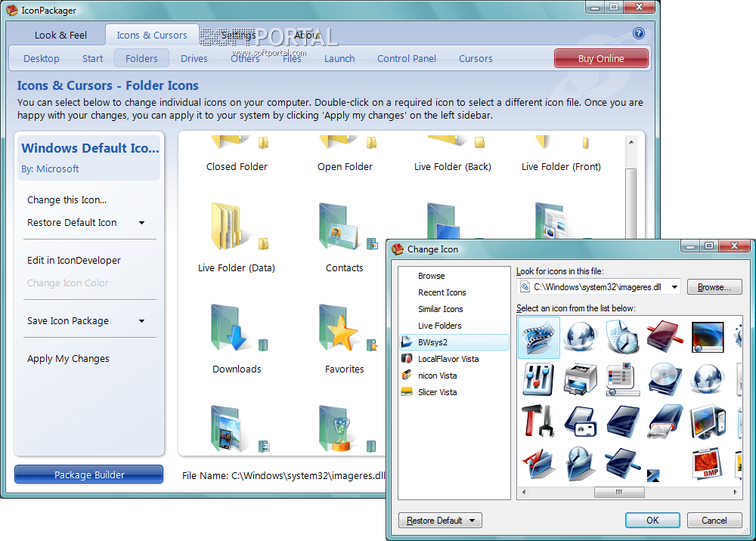Select Slicer Vista in the source list
The height and width of the screenshot is (541, 756).
[x=454, y=392]
